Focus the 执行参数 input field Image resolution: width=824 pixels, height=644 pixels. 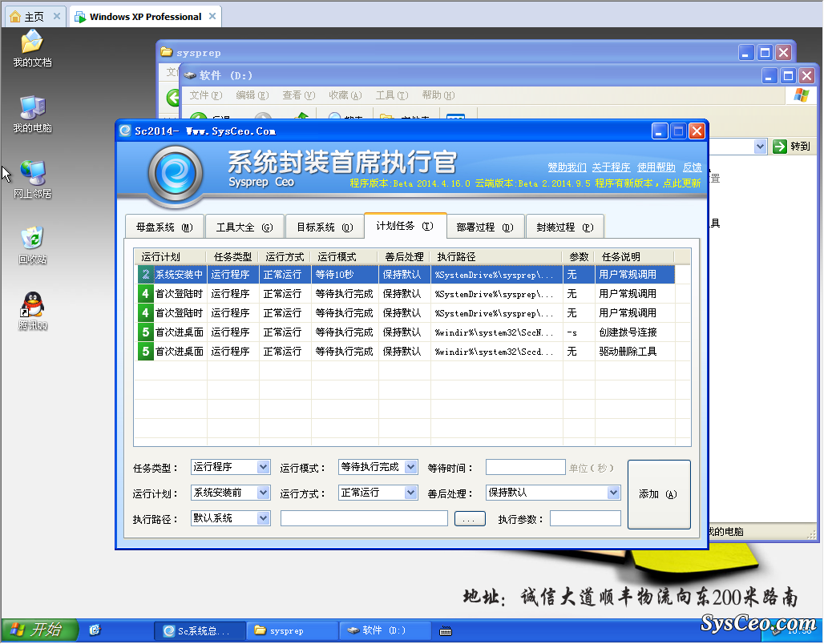tap(585, 518)
